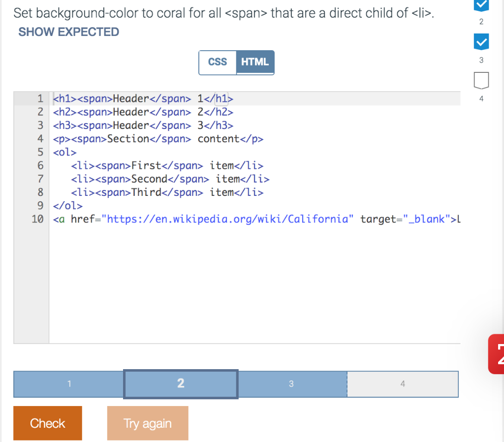The width and height of the screenshot is (504, 442).
Task: Click SHOW EXPECTED
Action: click(x=68, y=32)
